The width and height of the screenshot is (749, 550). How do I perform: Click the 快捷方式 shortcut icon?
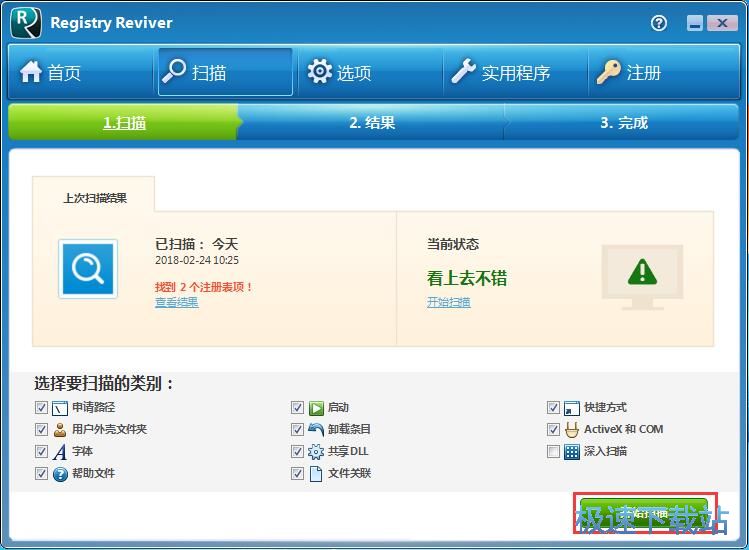click(x=572, y=408)
